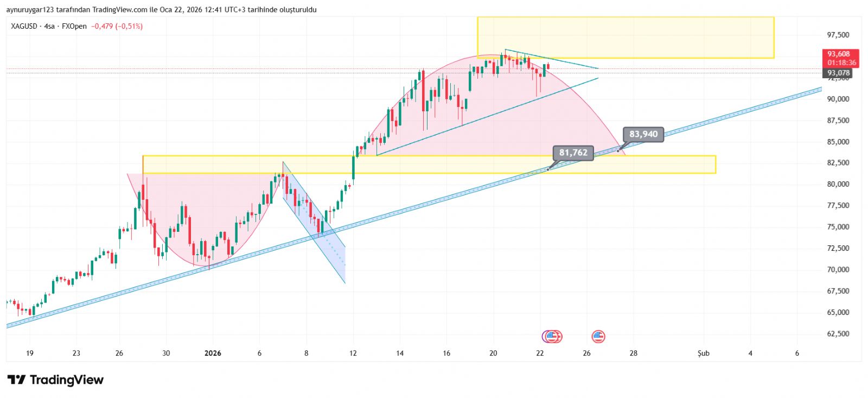Click the -0,479 (-0,51%) price change text
This screenshot has width=868, height=398.
click(x=117, y=26)
